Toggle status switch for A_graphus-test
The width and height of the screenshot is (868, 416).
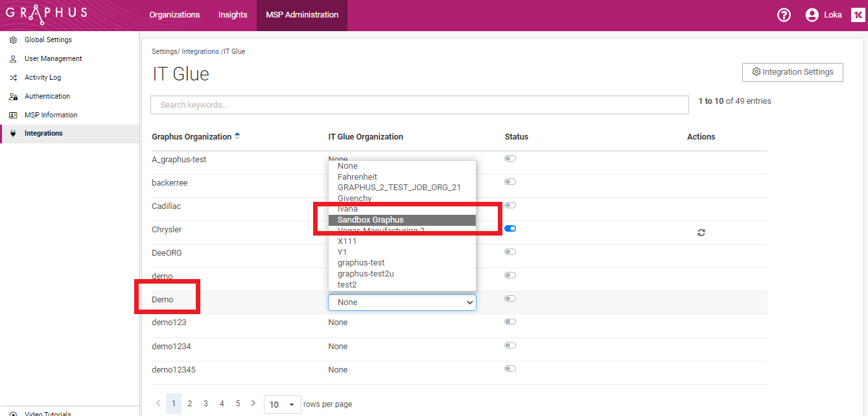(x=510, y=158)
